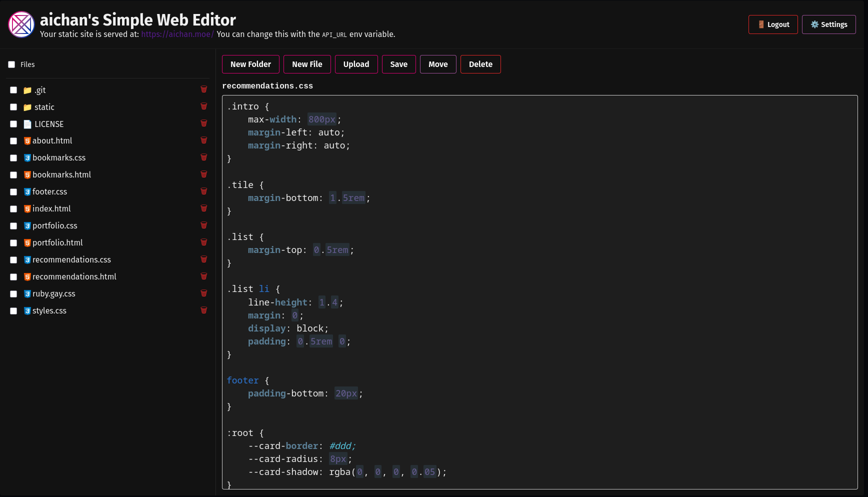Click trash icon next to ruby.gay.css

tap(204, 293)
